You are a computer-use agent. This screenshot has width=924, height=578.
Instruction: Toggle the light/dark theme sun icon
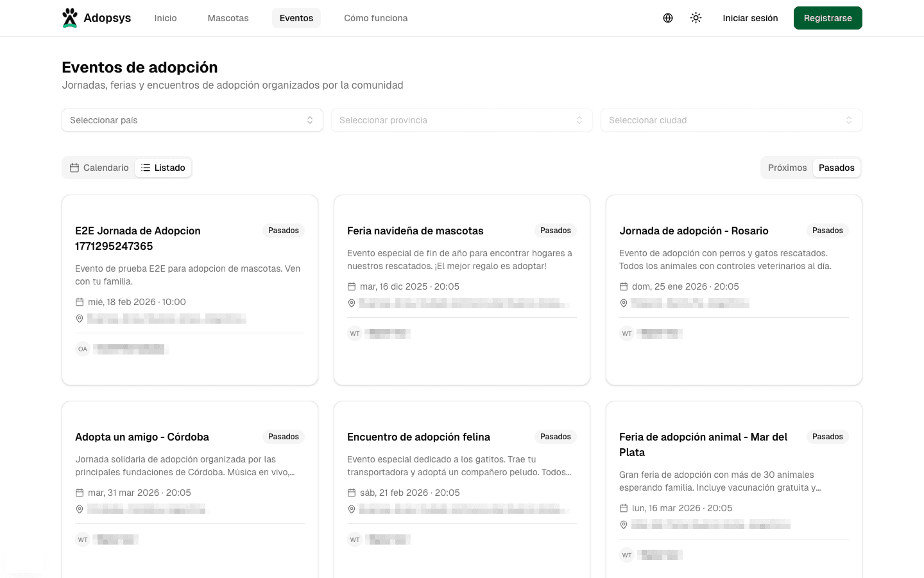pyautogui.click(x=696, y=18)
